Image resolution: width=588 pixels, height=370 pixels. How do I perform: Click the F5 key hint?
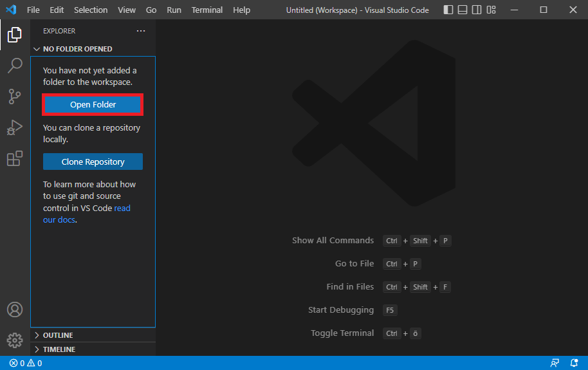pos(390,310)
